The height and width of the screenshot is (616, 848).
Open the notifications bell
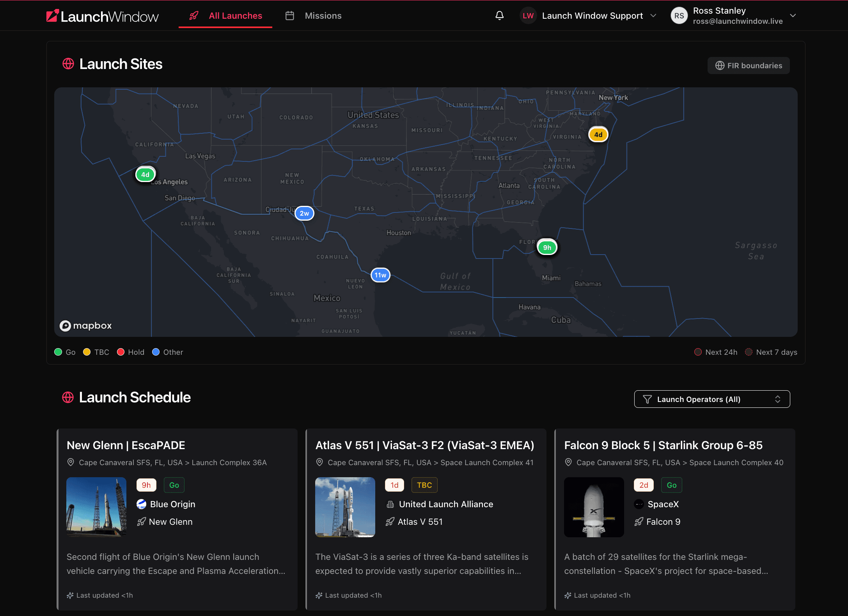(x=500, y=16)
